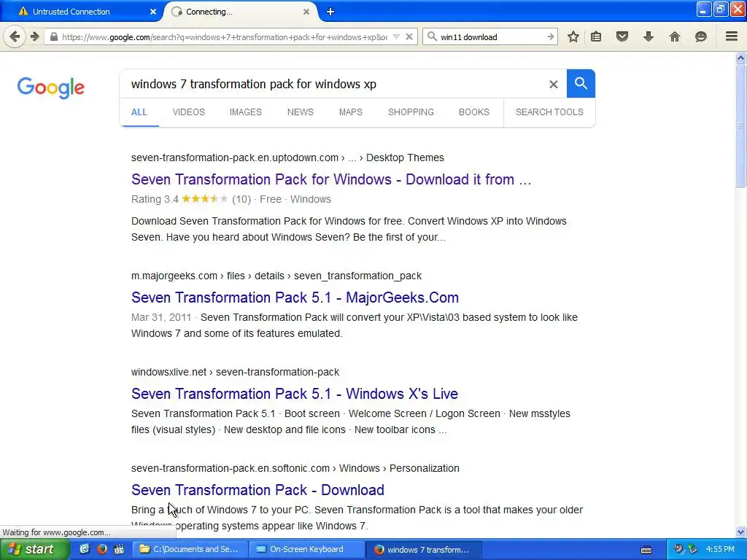Click the vertical scrollbar thumb
Image resolution: width=747 pixels, height=560 pixels.
[741, 126]
